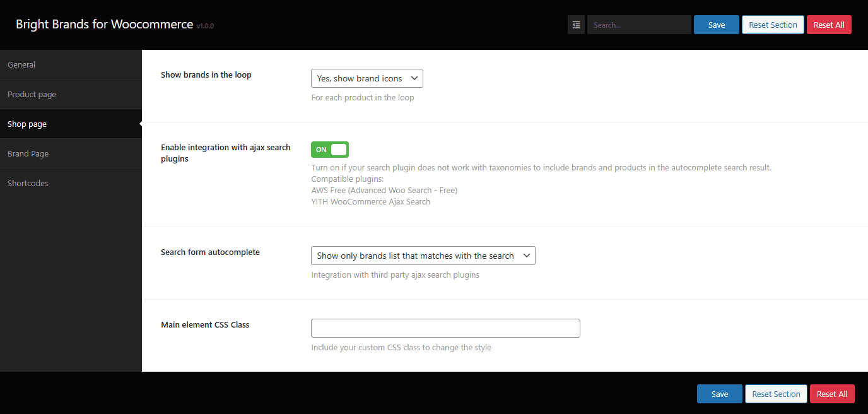This screenshot has width=868, height=414.
Task: Click the top Reset All button
Action: click(829, 25)
